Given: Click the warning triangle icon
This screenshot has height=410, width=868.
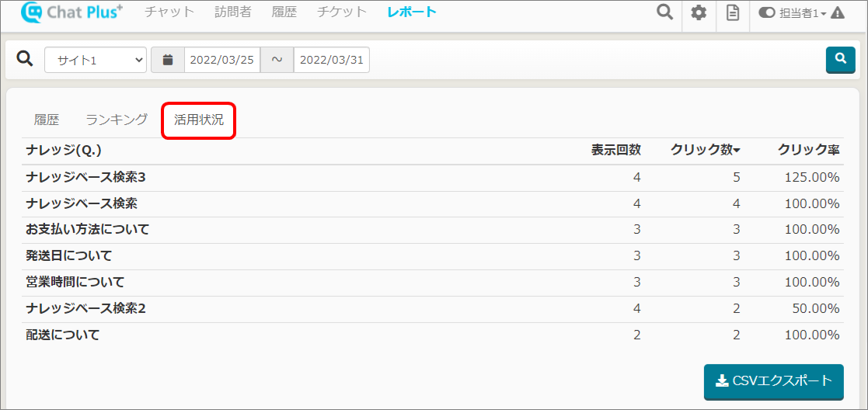Looking at the screenshot, I should pos(838,12).
